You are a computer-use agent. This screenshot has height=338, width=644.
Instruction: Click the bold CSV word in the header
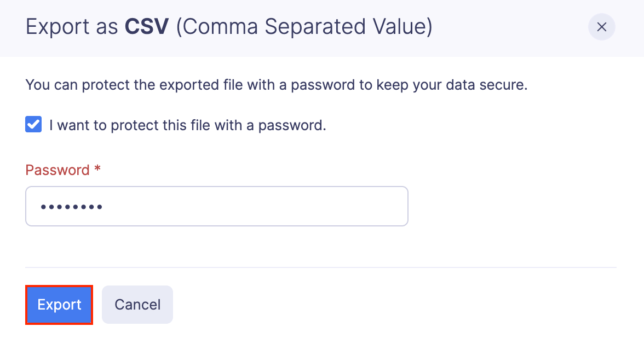pos(147,27)
